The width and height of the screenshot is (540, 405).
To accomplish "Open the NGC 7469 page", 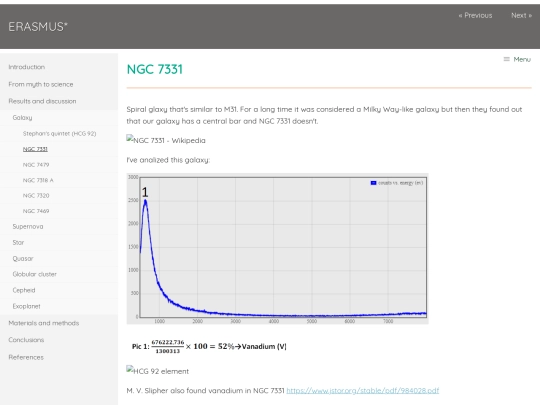I will 36,211.
